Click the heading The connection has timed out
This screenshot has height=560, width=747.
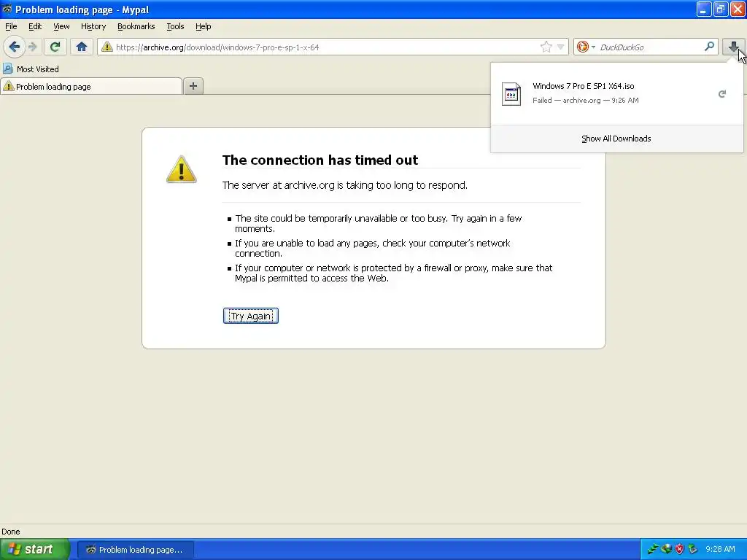(320, 160)
